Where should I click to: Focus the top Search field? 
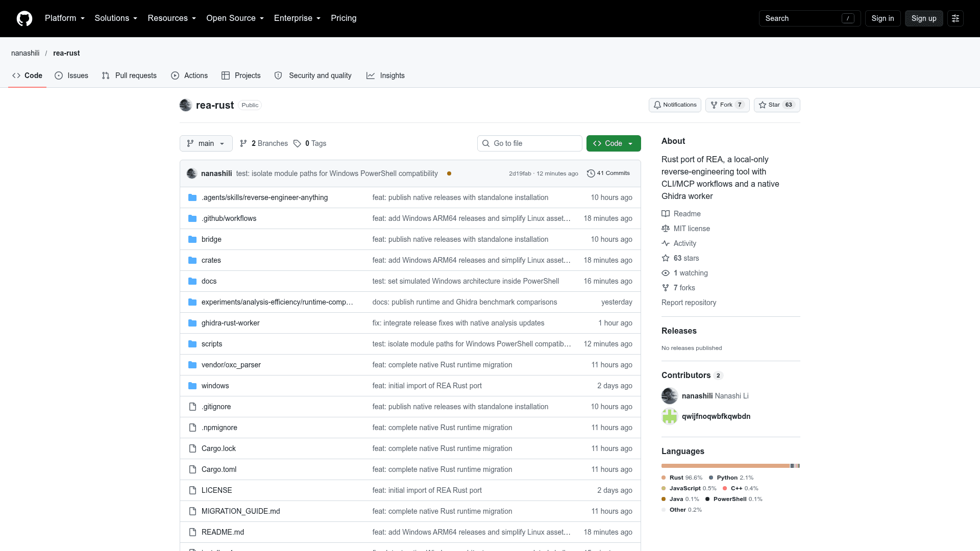click(810, 18)
